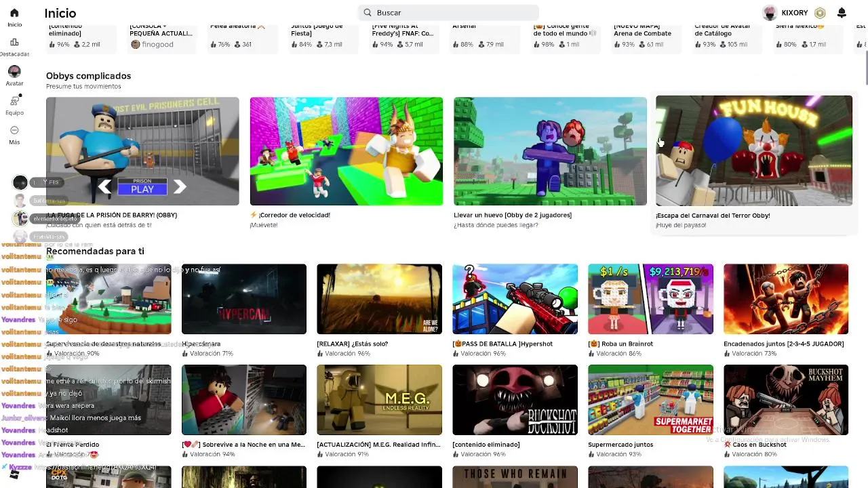Click the Sierra México game title
This screenshot has width=868, height=488.
click(x=800, y=26)
